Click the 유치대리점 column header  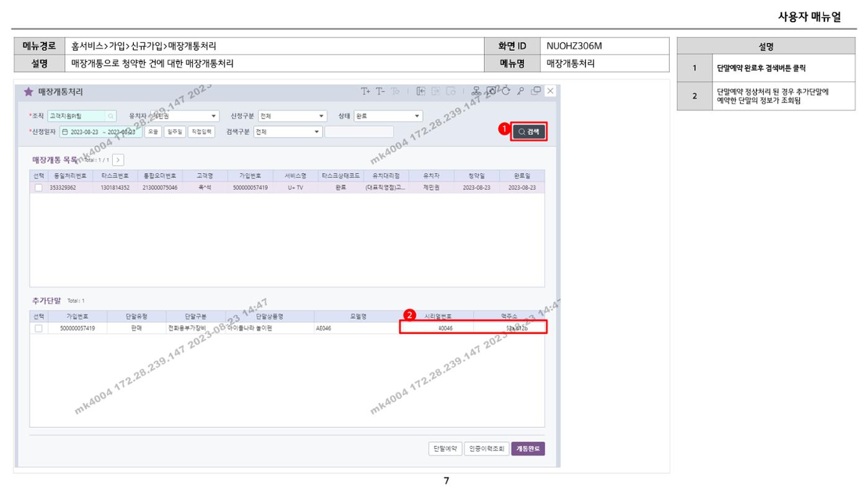386,176
